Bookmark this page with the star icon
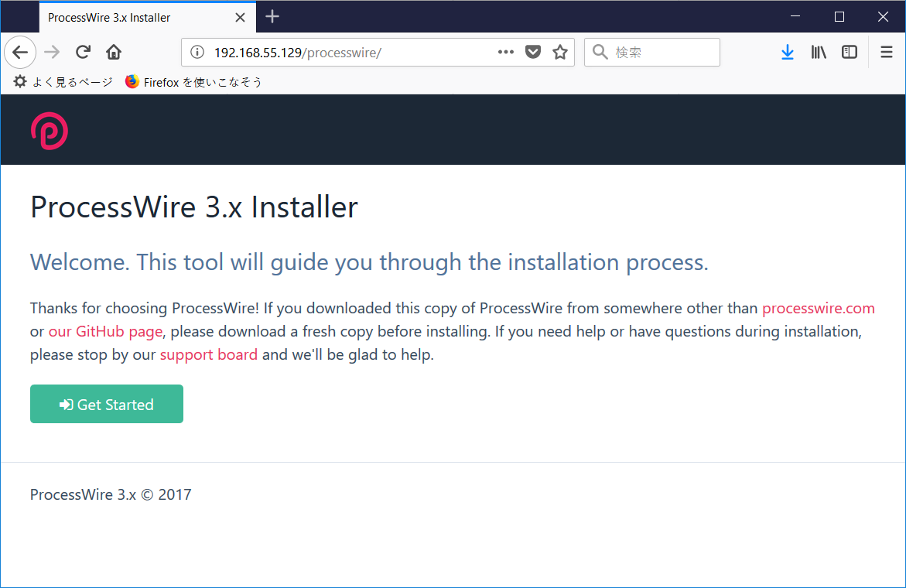The width and height of the screenshot is (906, 588). [559, 52]
